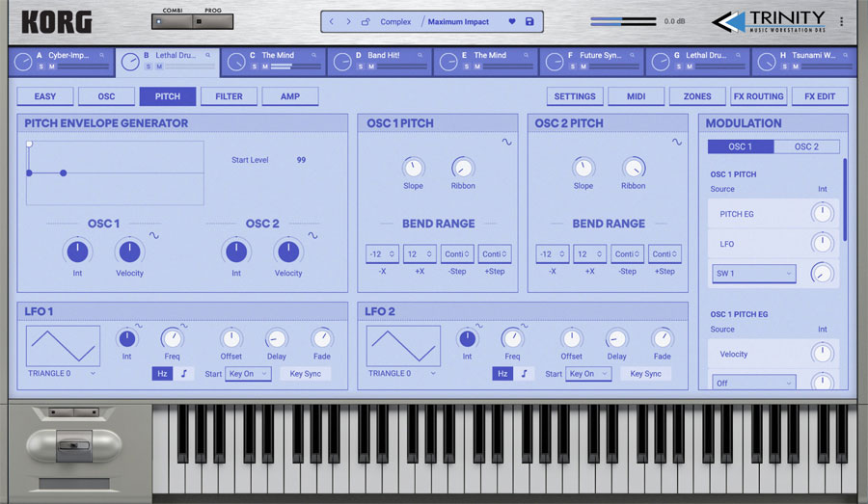Set LFO 1 frequency to note sync
The image size is (868, 504).
tap(184, 374)
